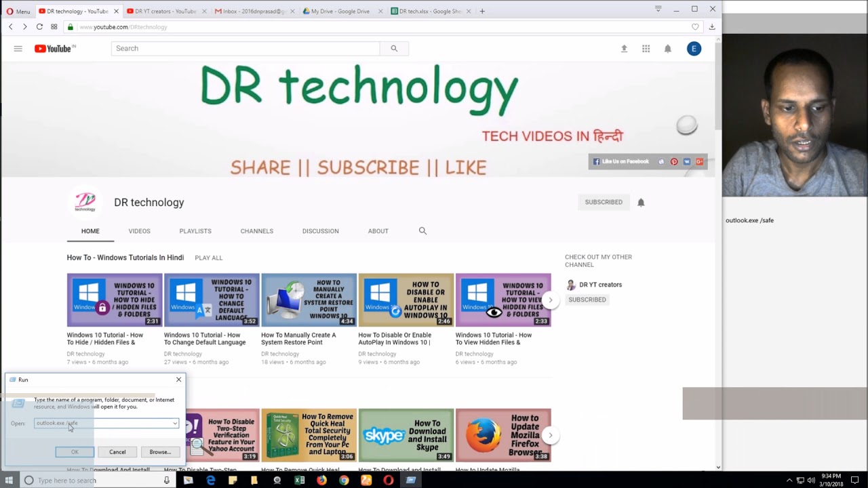
Task: Open the How To Change Default Language thumbnail
Action: 212,300
